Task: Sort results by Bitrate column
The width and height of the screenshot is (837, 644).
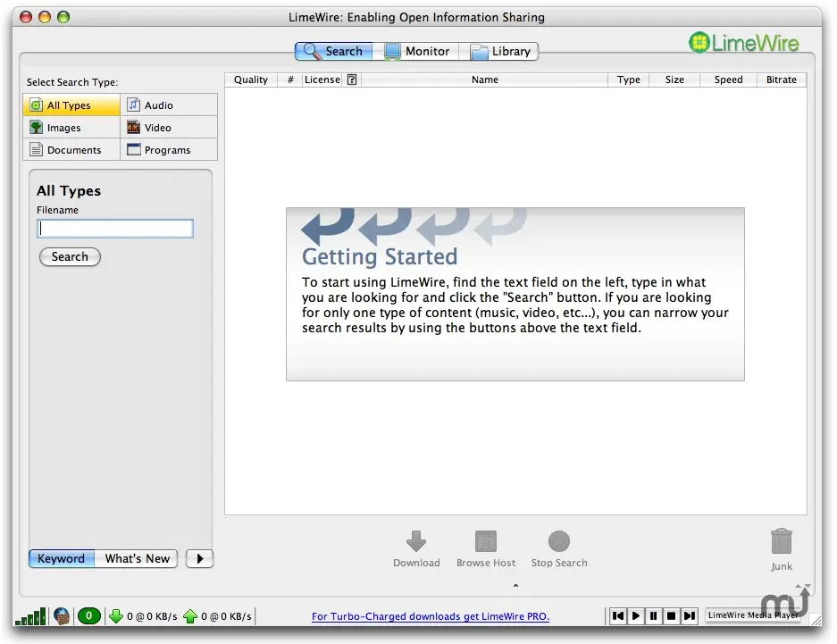Action: coord(782,79)
